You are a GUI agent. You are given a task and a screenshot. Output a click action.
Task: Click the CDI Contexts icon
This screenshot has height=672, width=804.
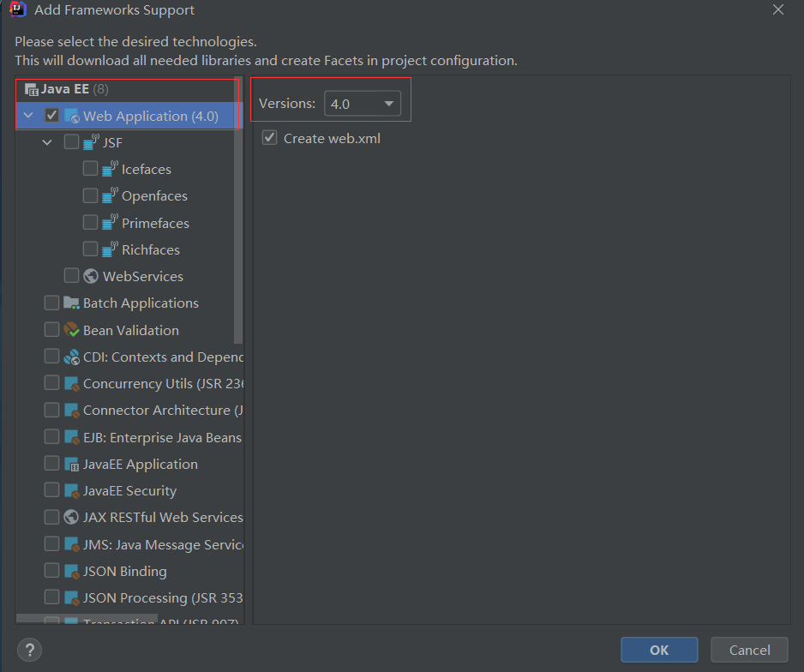(71, 357)
